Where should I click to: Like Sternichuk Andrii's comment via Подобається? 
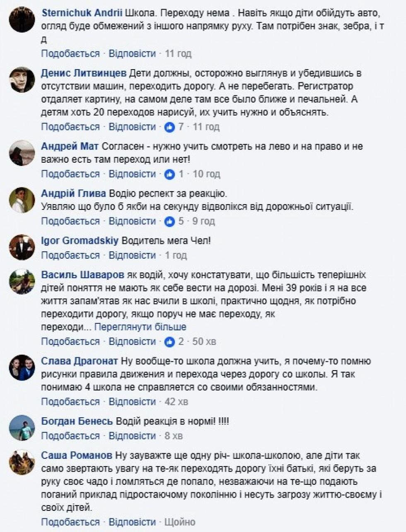[x=70, y=53]
